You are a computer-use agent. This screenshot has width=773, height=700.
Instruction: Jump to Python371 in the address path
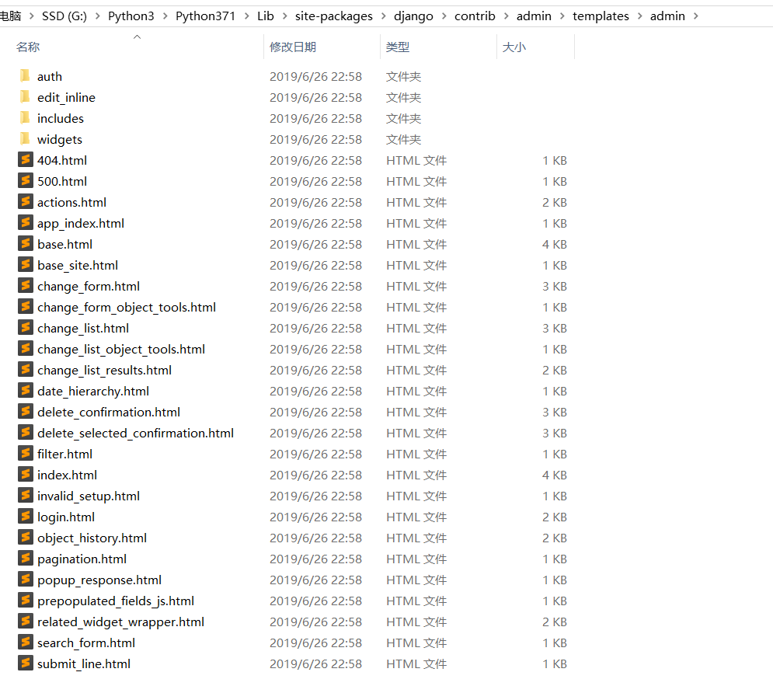(206, 16)
